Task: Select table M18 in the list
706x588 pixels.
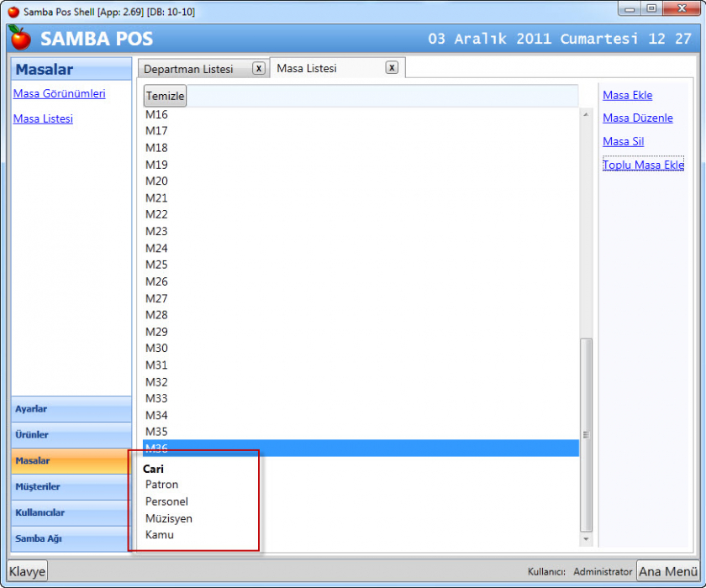Action: [361, 148]
